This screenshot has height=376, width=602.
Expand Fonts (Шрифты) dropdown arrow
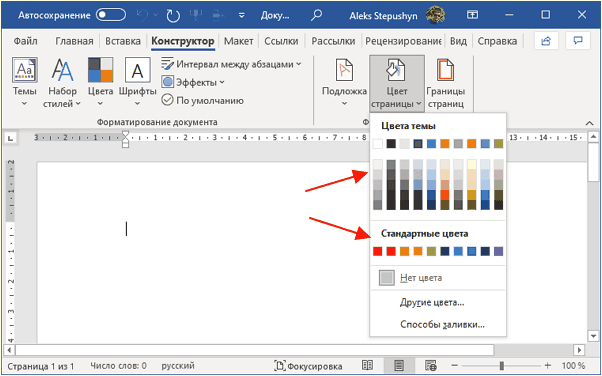(x=137, y=104)
